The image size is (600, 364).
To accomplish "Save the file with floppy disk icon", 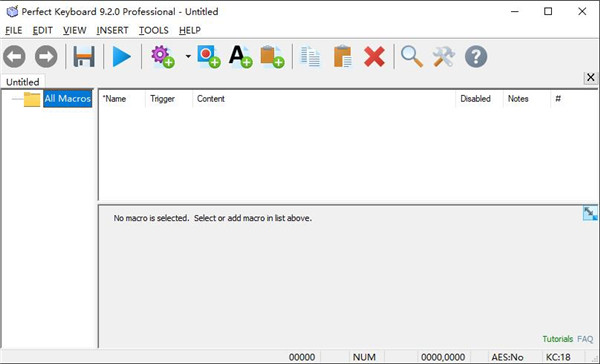I will 84,57.
